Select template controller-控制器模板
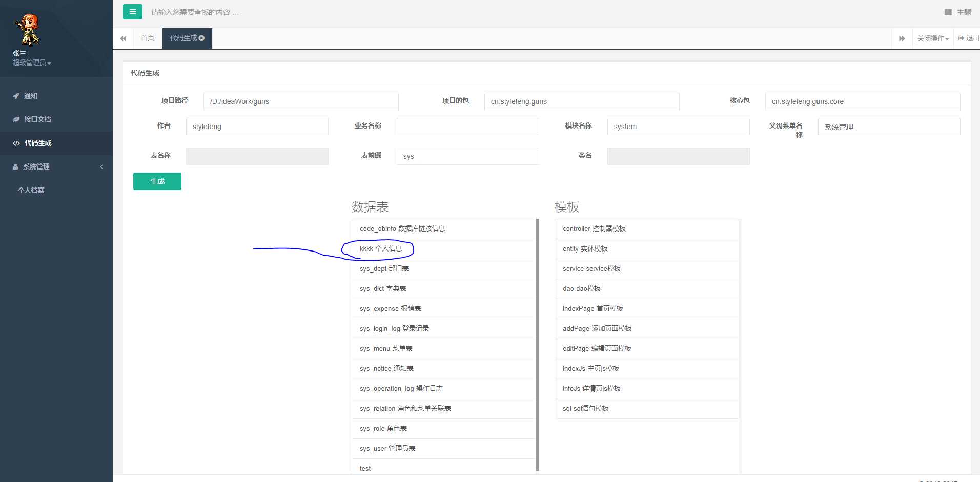Screen dimensions: 980x482 [647, 229]
